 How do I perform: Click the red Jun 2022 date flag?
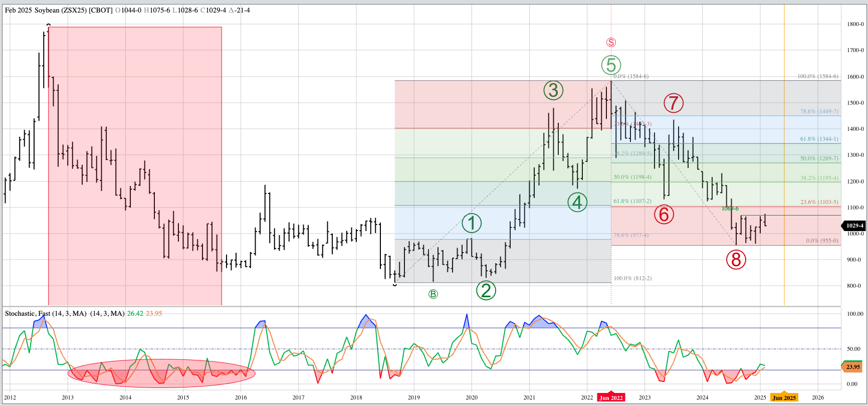611,397
